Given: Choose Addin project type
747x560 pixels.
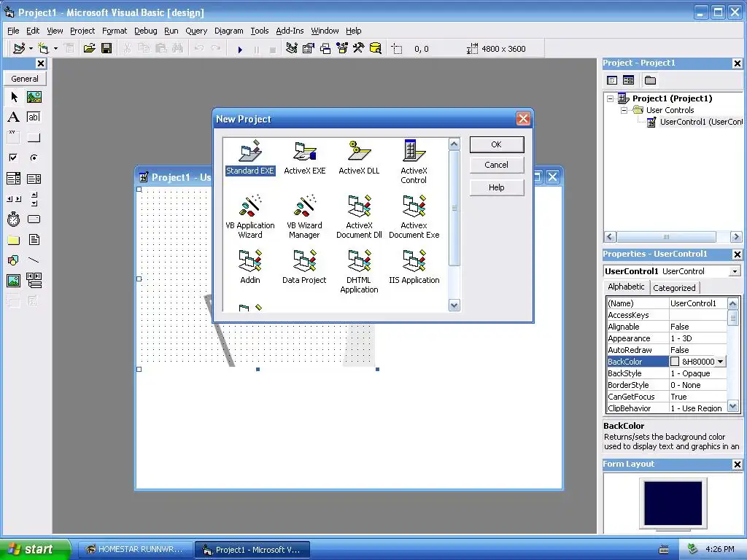Looking at the screenshot, I should point(250,267).
